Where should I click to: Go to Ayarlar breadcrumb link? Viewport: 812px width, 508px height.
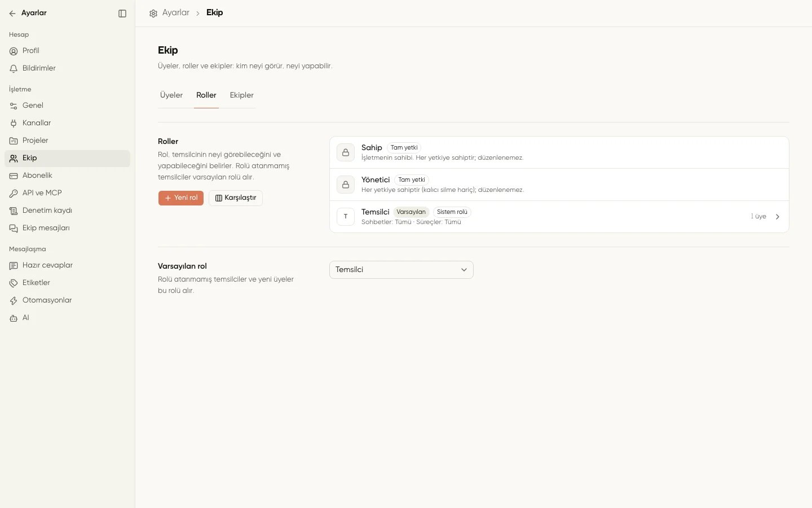tap(176, 12)
